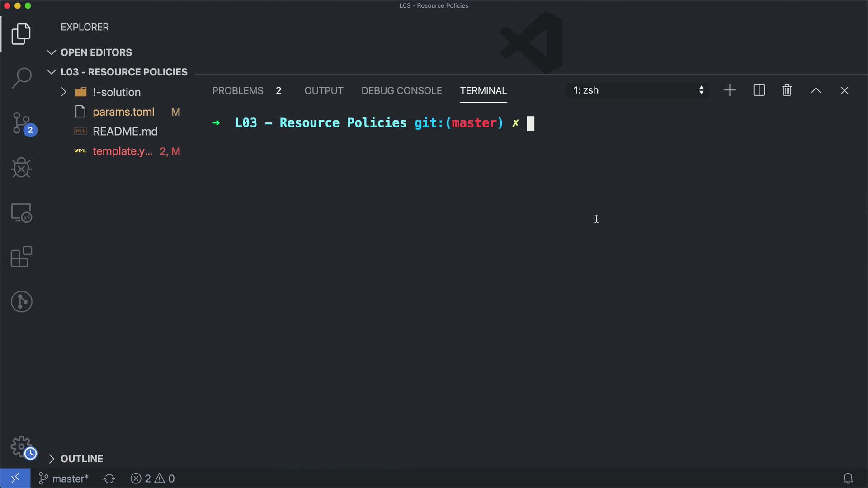
Task: Open the Search view in activity bar
Action: point(21,78)
